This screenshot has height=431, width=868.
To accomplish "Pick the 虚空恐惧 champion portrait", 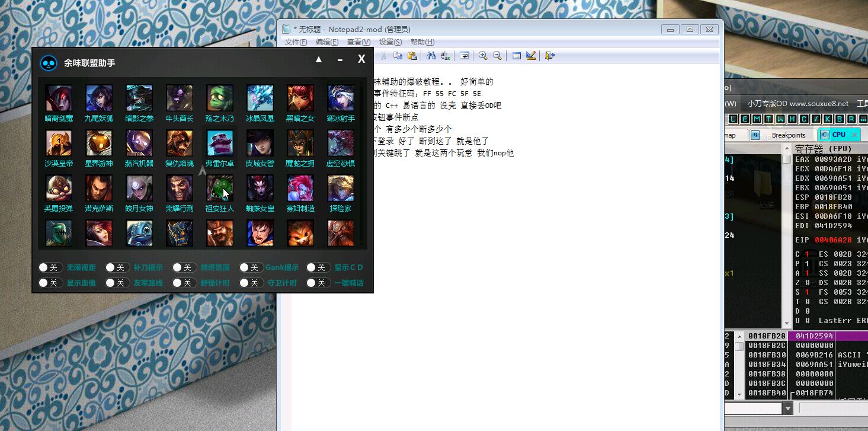I will [341, 143].
